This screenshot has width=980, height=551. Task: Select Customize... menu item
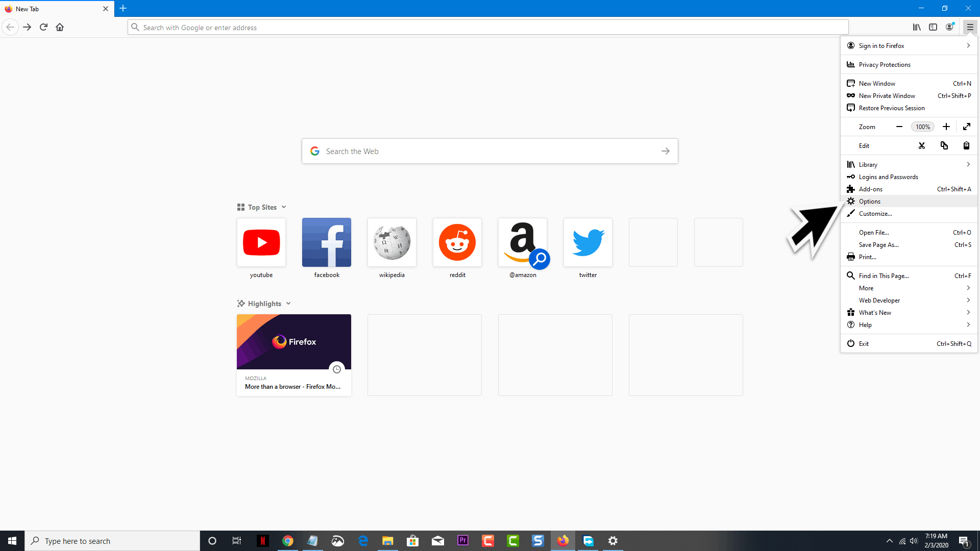909,214
